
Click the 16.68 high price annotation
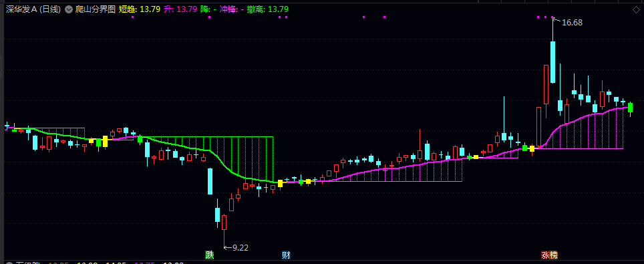click(572, 23)
